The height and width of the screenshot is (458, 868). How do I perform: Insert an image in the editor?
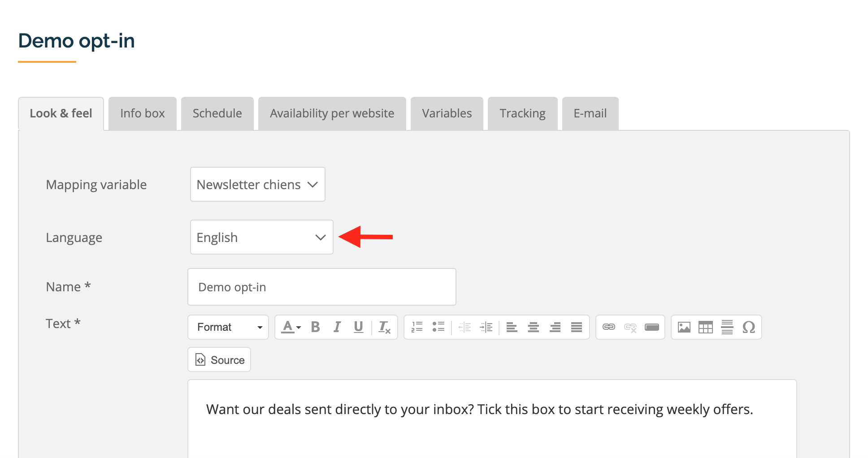pyautogui.click(x=684, y=327)
